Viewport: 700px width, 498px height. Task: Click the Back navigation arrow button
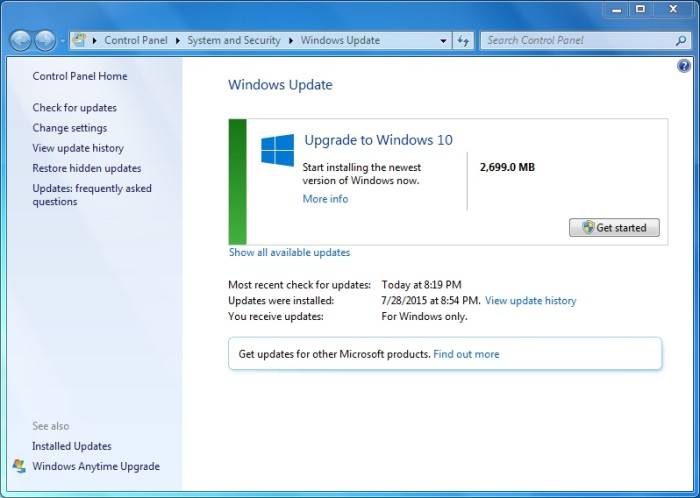click(x=21, y=41)
